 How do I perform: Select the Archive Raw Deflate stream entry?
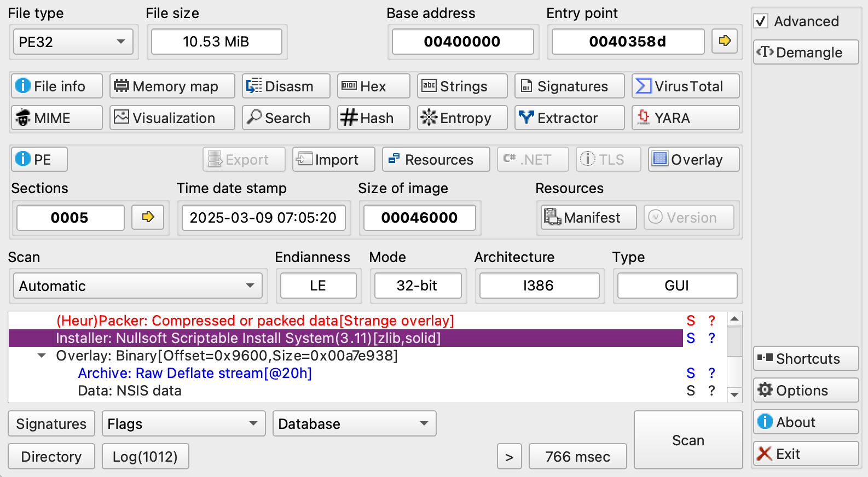(195, 373)
